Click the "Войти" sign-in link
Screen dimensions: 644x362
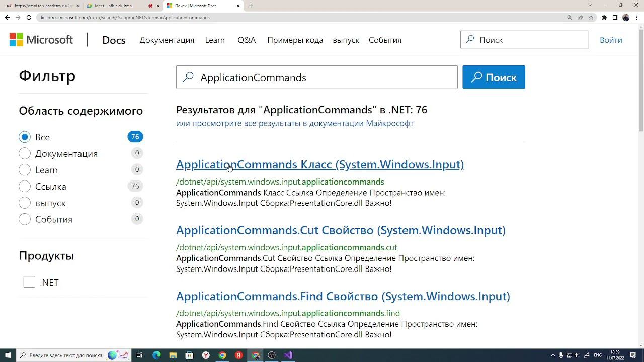611,40
